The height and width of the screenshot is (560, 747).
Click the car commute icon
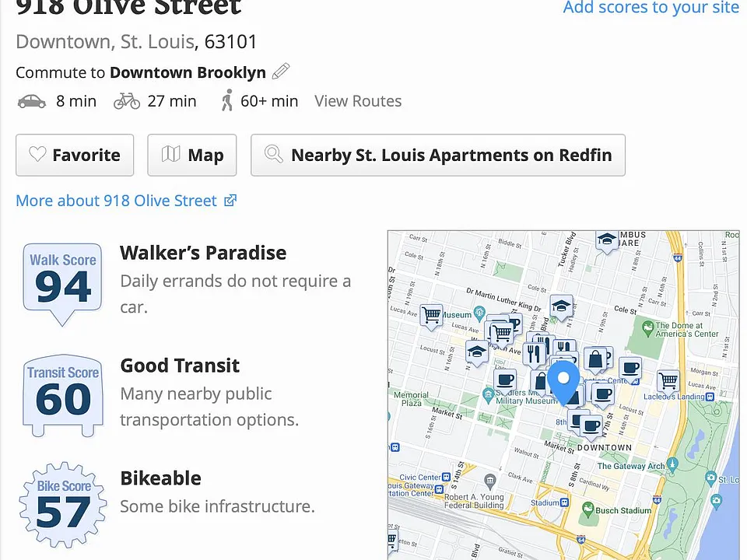coord(32,101)
